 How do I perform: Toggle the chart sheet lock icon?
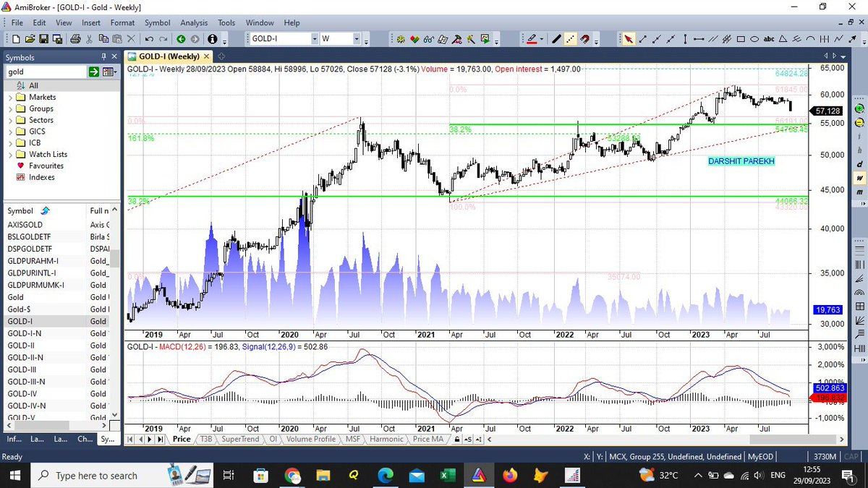[458, 439]
